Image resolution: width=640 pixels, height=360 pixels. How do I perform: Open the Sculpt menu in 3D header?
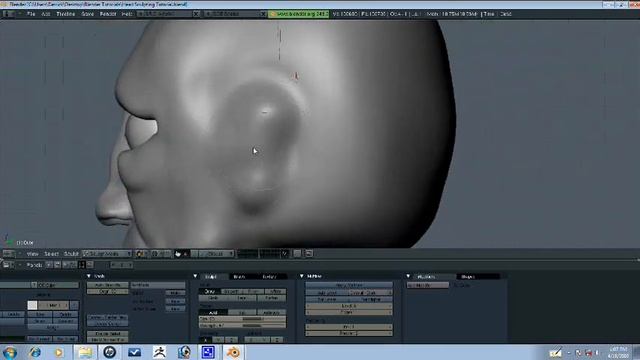click(71, 254)
